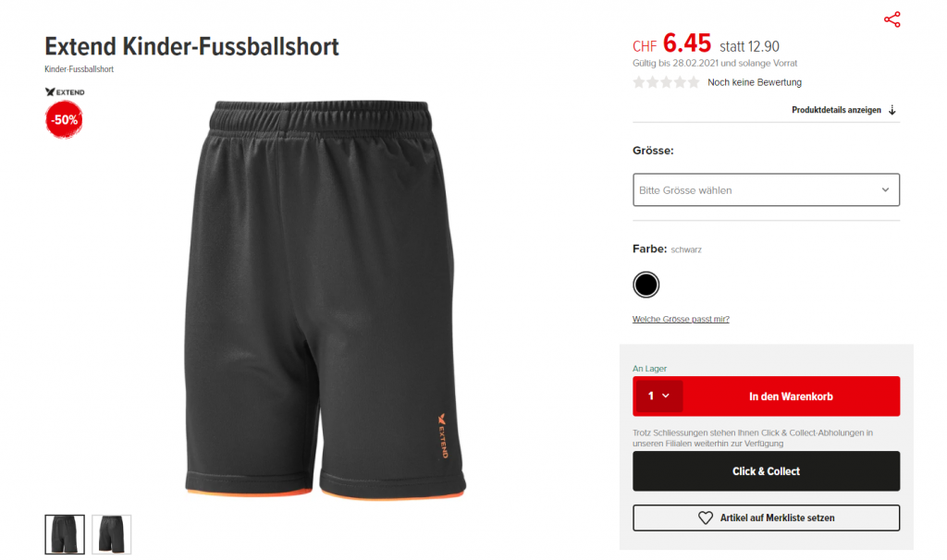The height and width of the screenshot is (560, 947).
Task: Open the Bitte Grösse wählen dropdown
Action: pos(766,189)
